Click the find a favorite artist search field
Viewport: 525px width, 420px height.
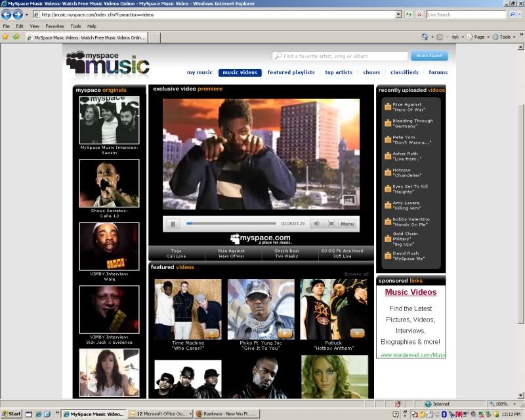coord(340,56)
